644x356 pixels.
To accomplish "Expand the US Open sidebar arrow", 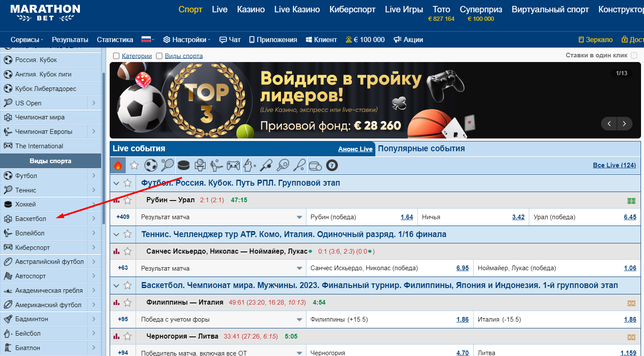I will pos(94,103).
